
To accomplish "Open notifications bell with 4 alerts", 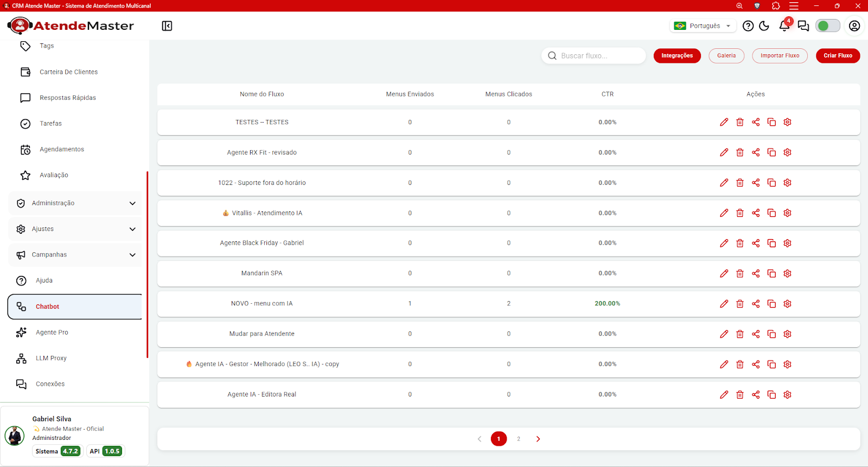I will coord(784,25).
